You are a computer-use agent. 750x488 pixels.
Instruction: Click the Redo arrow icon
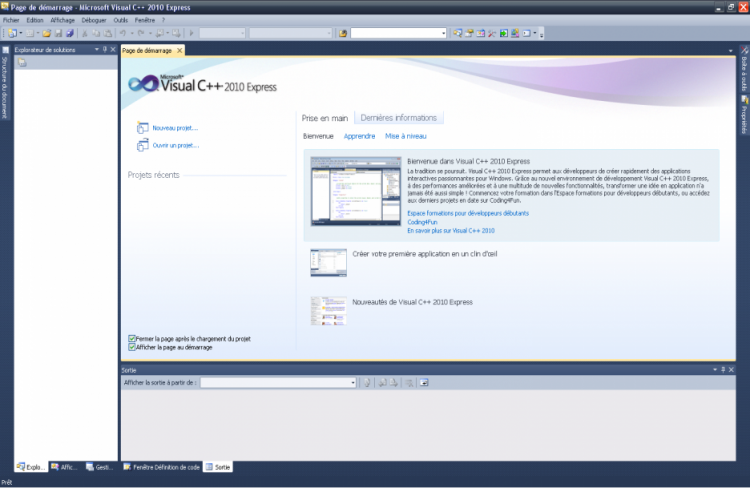(141, 33)
